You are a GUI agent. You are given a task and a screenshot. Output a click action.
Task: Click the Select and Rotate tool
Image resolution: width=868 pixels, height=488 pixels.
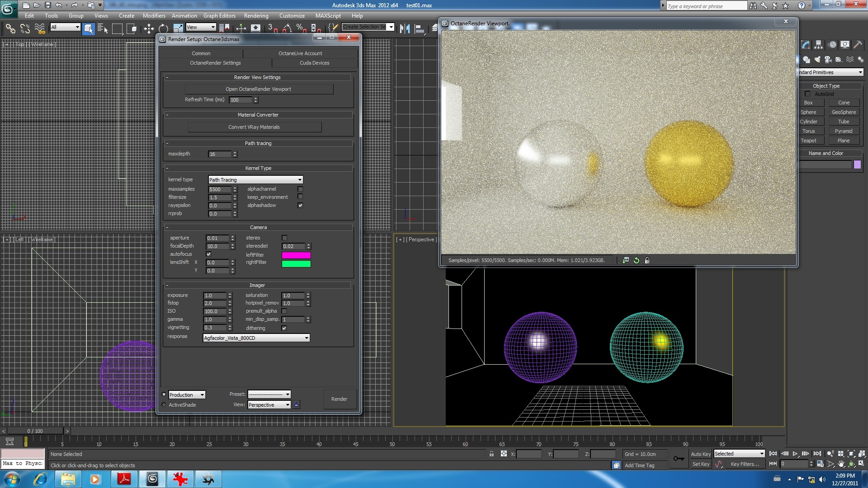(x=163, y=29)
